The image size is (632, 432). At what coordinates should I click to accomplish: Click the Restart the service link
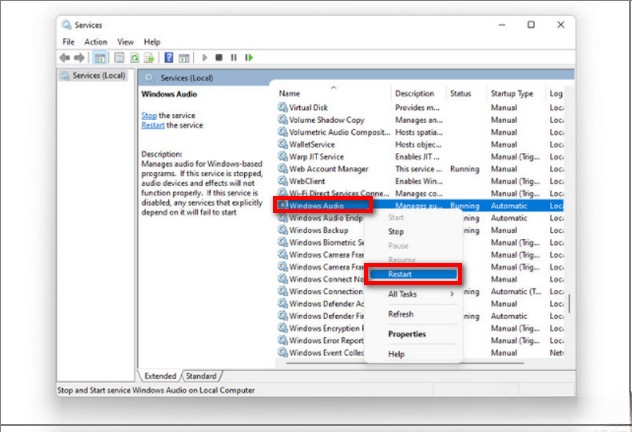pos(153,125)
